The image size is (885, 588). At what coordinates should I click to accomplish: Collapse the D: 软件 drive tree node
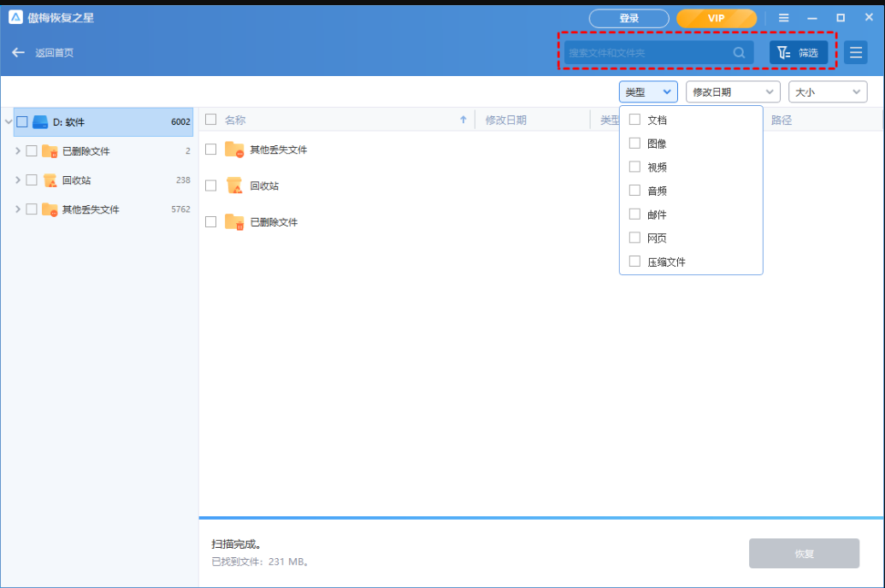click(x=8, y=122)
